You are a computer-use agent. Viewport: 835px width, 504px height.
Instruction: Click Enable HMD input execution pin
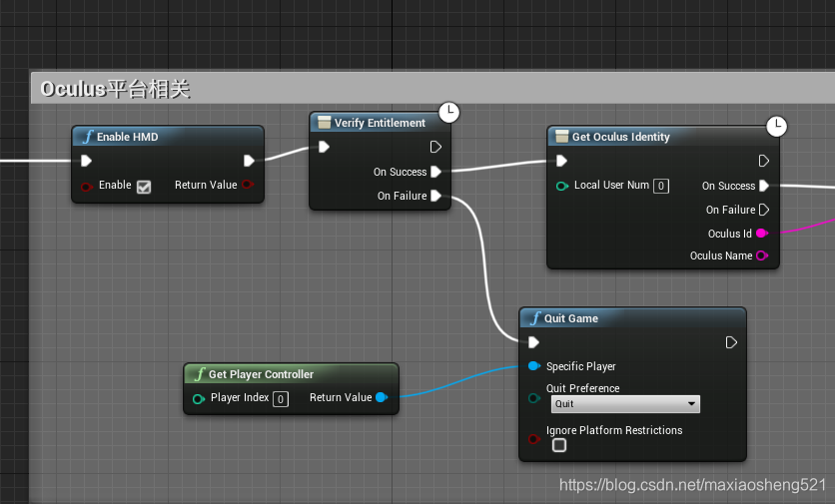[86, 161]
